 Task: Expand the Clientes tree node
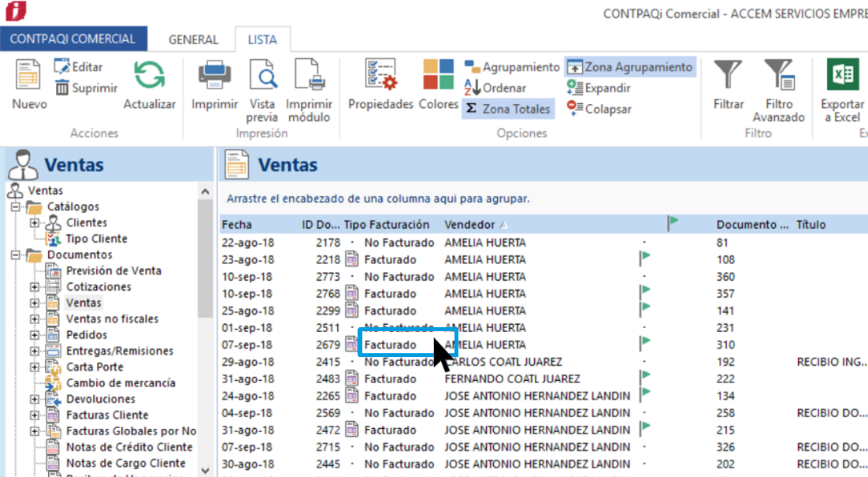click(35, 223)
